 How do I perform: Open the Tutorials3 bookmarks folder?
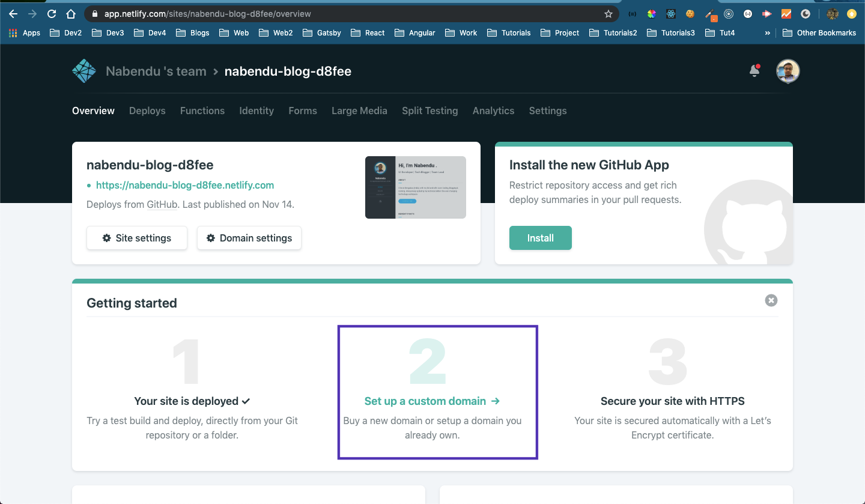[671, 33]
